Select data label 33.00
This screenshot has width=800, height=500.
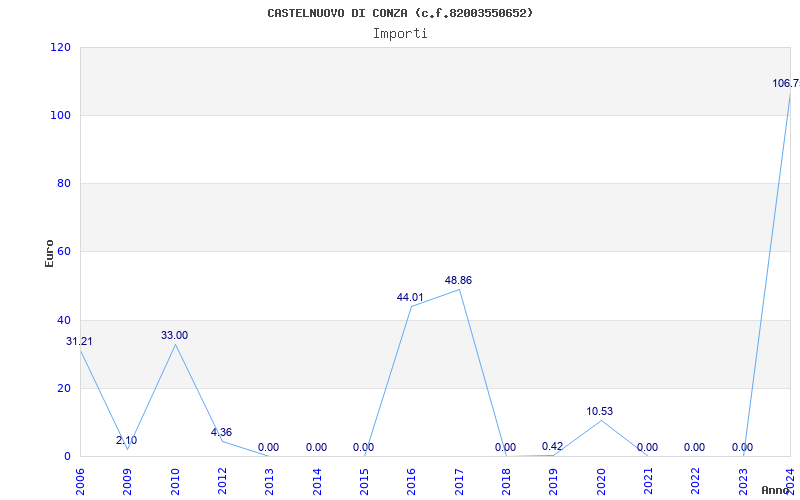pos(174,335)
